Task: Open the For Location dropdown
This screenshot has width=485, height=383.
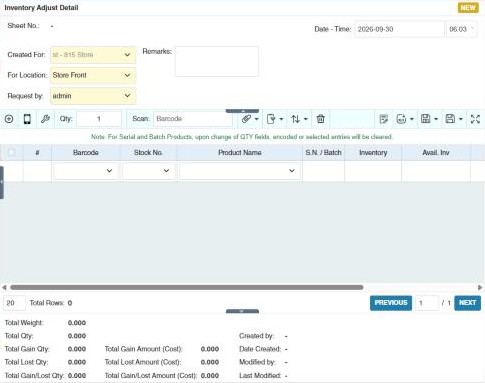Action: pyautogui.click(x=93, y=75)
